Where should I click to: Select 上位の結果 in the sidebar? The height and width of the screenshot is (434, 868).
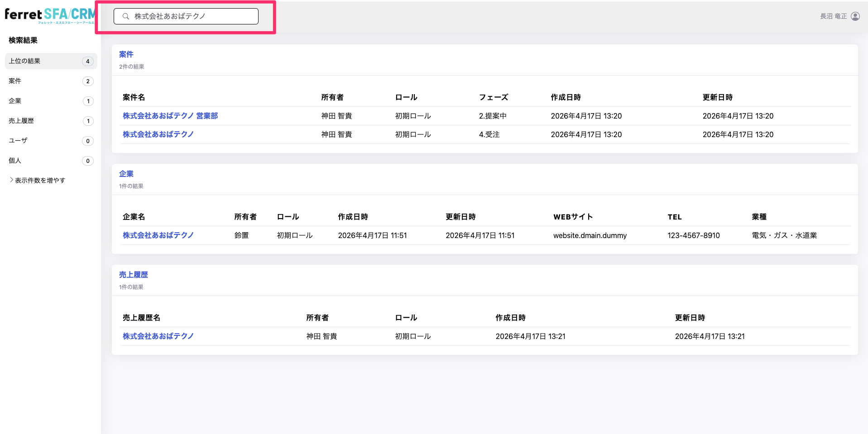click(51, 61)
